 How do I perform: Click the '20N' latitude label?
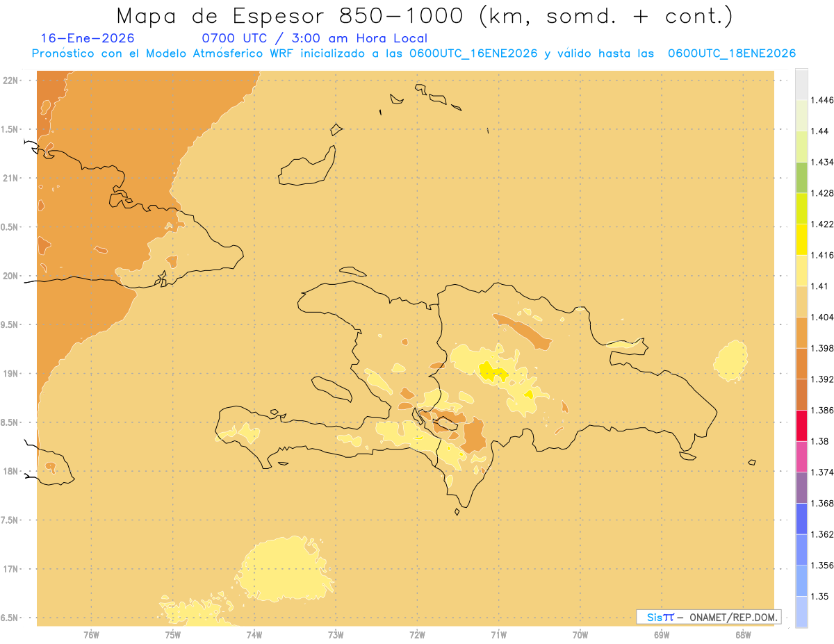(x=10, y=276)
